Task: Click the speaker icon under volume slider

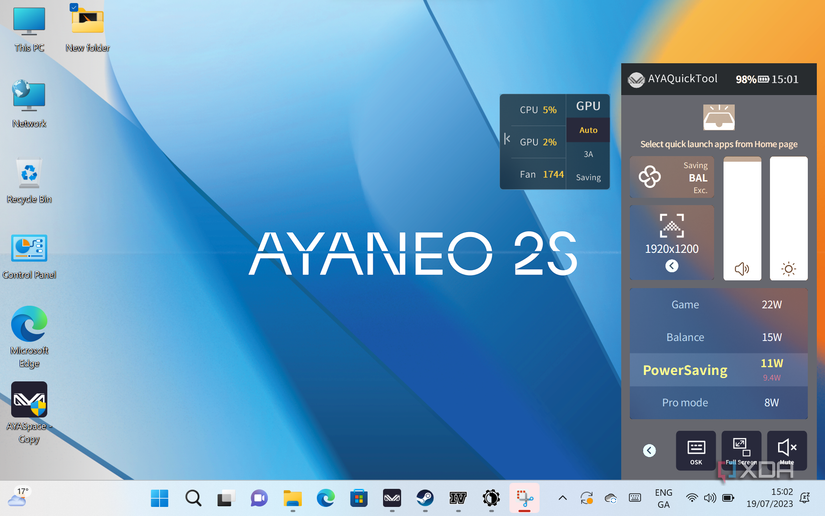Action: pos(742,269)
